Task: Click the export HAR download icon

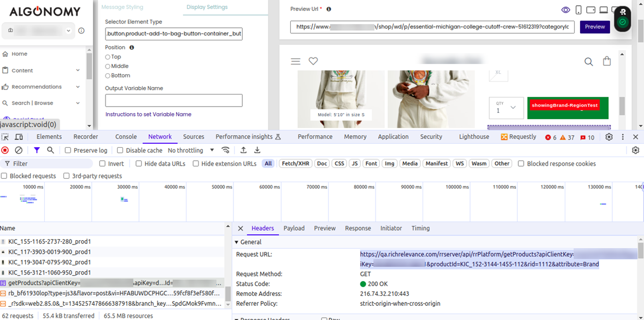Action: click(257, 150)
